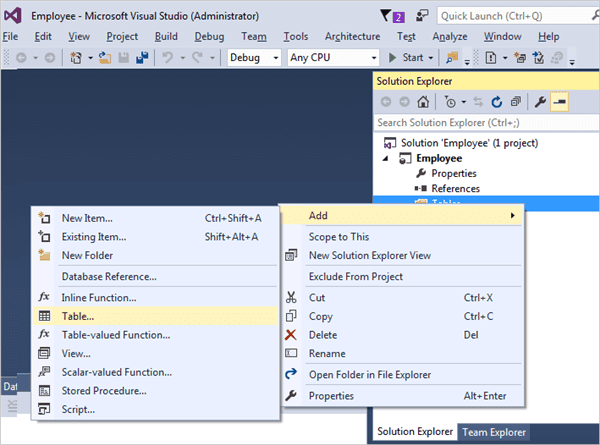Screen dimensions: 600x445
Task: Choose Stored Procedure... in the submenu
Action: pos(107,389)
